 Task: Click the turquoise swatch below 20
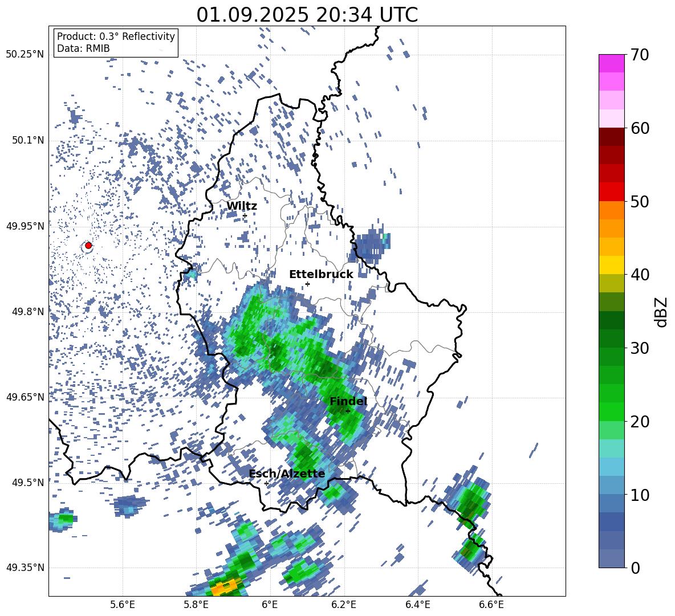pos(611,448)
